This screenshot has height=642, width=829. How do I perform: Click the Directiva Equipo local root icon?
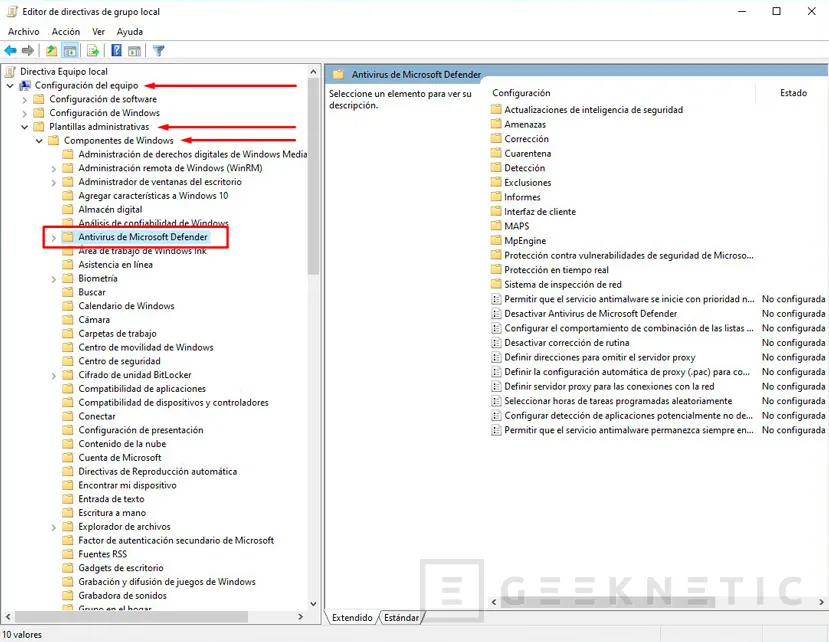(10, 71)
